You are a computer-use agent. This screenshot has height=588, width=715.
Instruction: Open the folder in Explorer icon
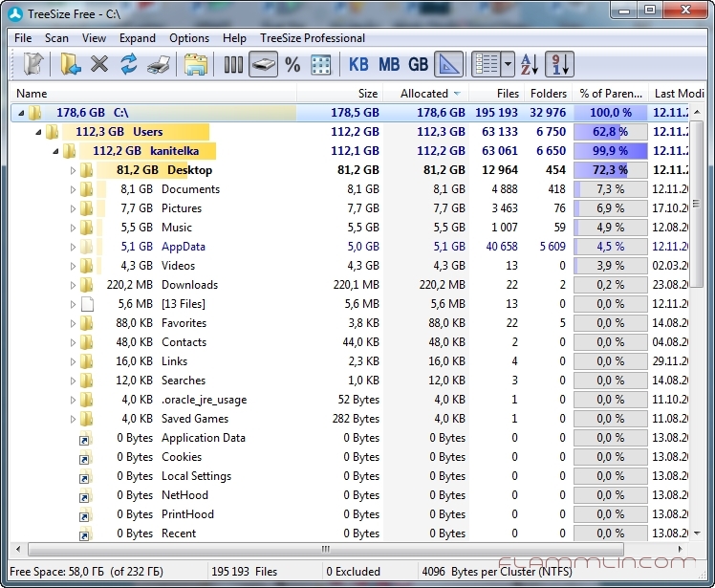[x=196, y=64]
